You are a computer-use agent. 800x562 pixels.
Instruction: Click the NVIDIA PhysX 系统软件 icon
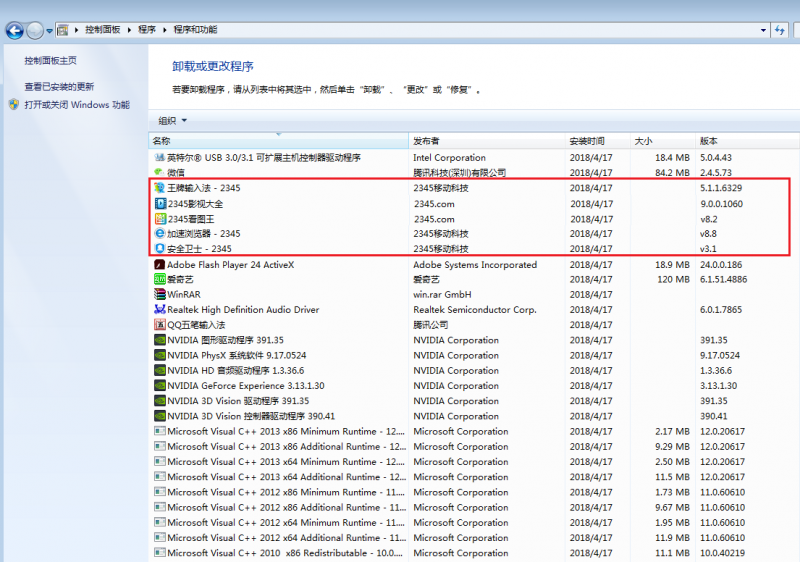click(x=160, y=355)
